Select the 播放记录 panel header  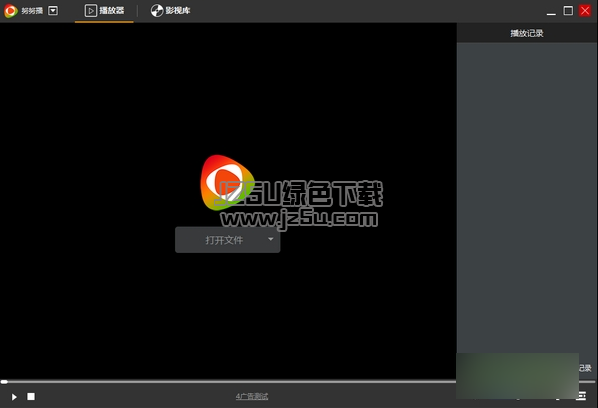click(x=527, y=33)
